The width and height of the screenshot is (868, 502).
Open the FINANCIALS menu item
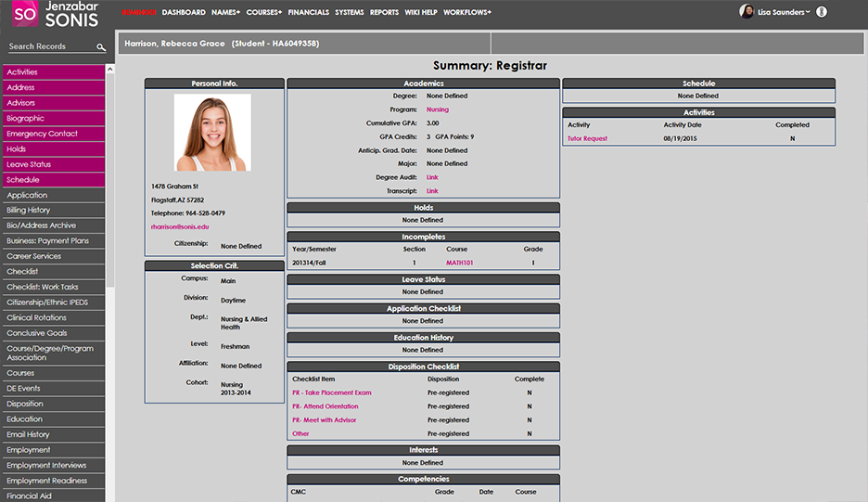308,12
